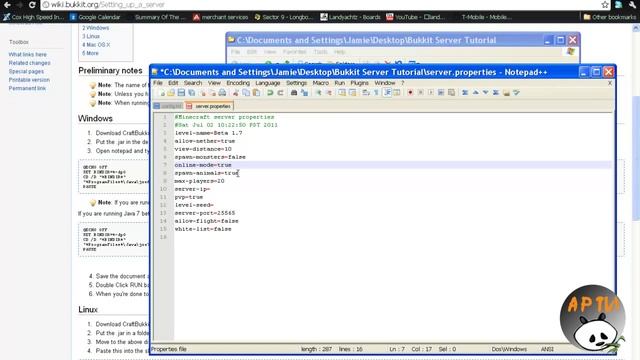Click the 'server-port=25565' line
The height and width of the screenshot is (360, 640).
coord(204,213)
